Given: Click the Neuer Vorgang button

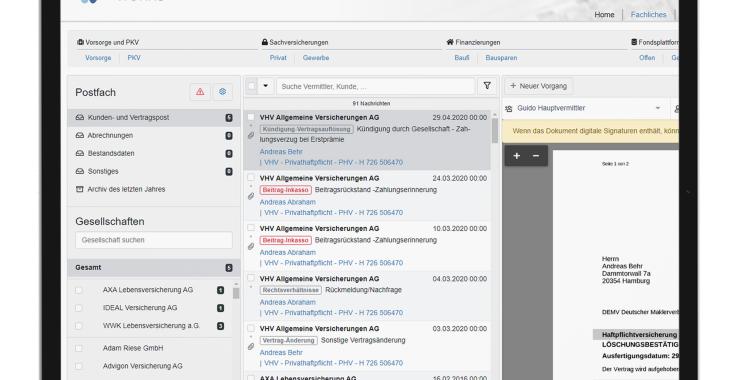Looking at the screenshot, I should pos(538,86).
